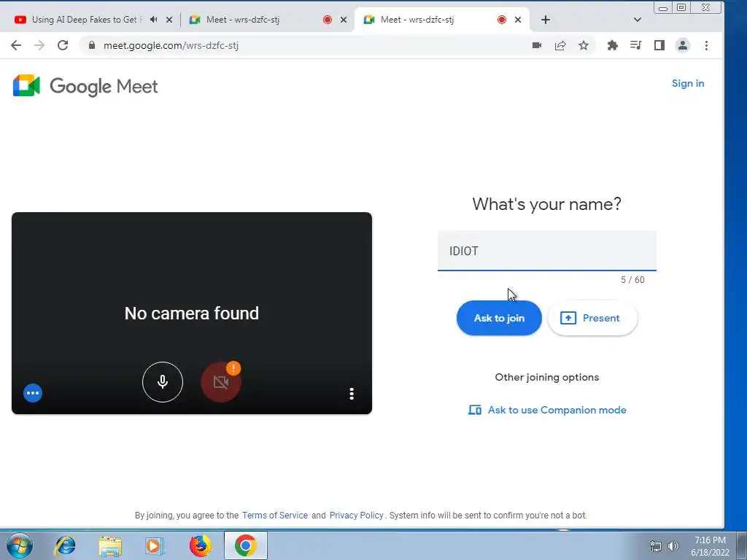
Task: Launch Firefox from taskbar
Action: 201,545
